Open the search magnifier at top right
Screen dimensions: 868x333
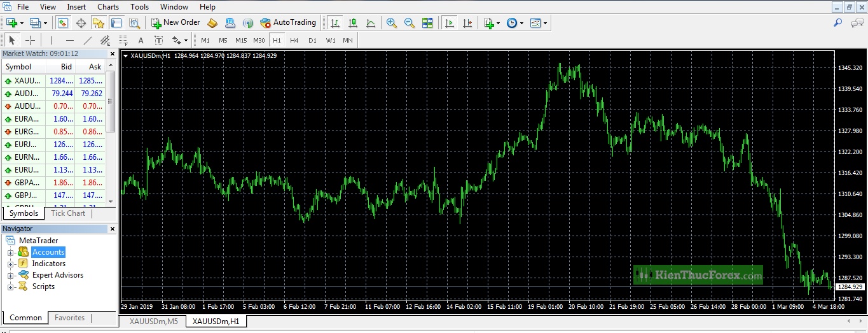838,23
